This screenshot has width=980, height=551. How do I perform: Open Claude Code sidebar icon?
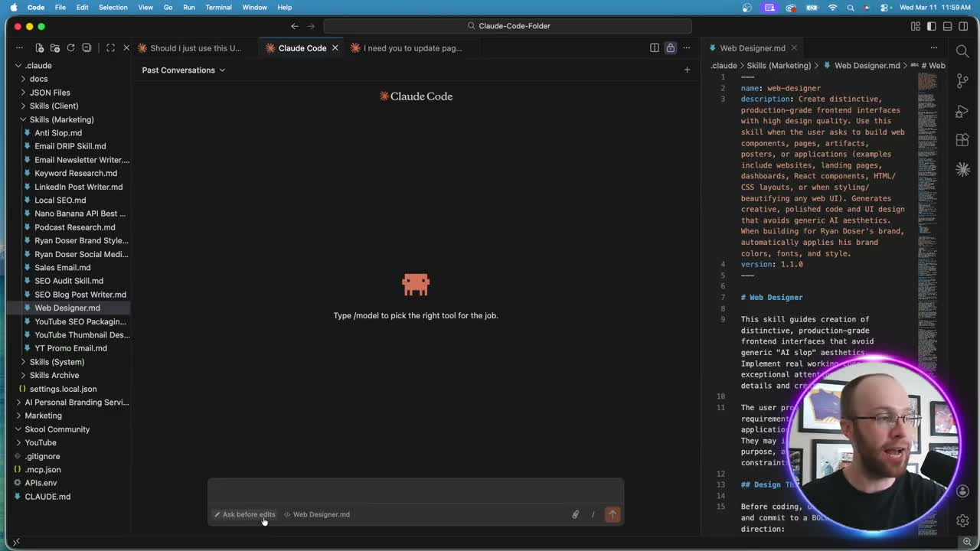coord(962,169)
